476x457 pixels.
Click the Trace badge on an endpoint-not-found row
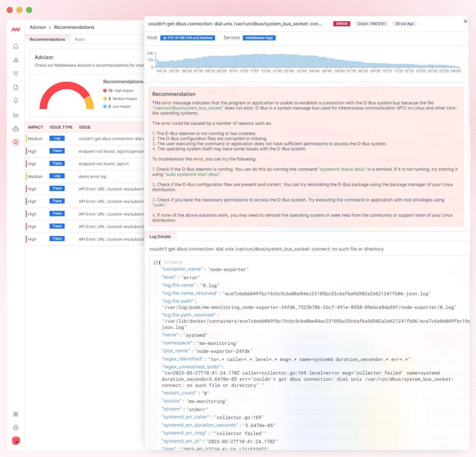point(58,150)
